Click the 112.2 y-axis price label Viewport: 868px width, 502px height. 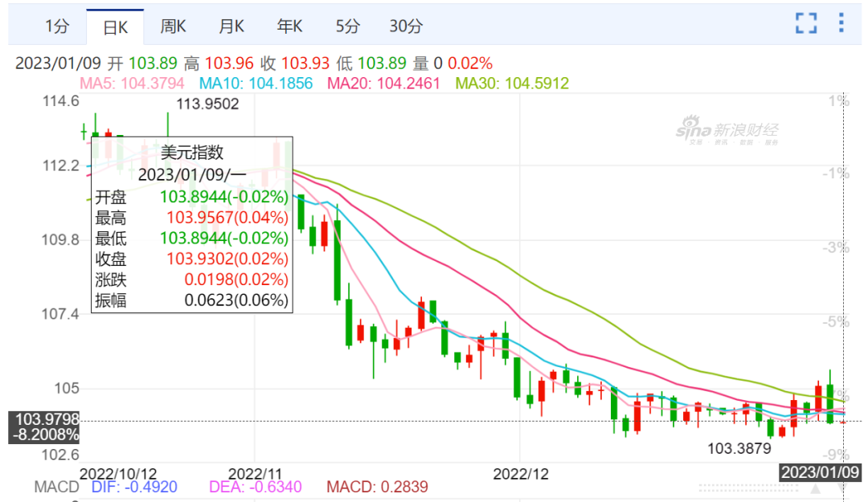pos(61,165)
